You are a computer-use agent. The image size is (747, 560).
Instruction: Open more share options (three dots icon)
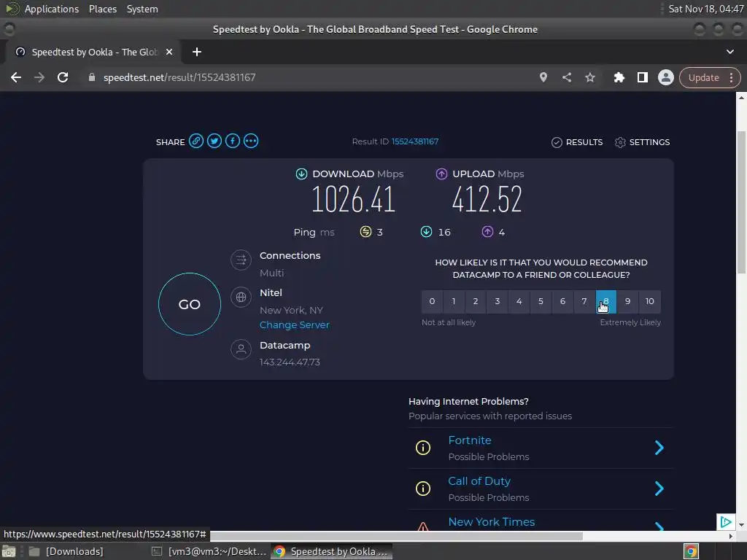coord(251,141)
